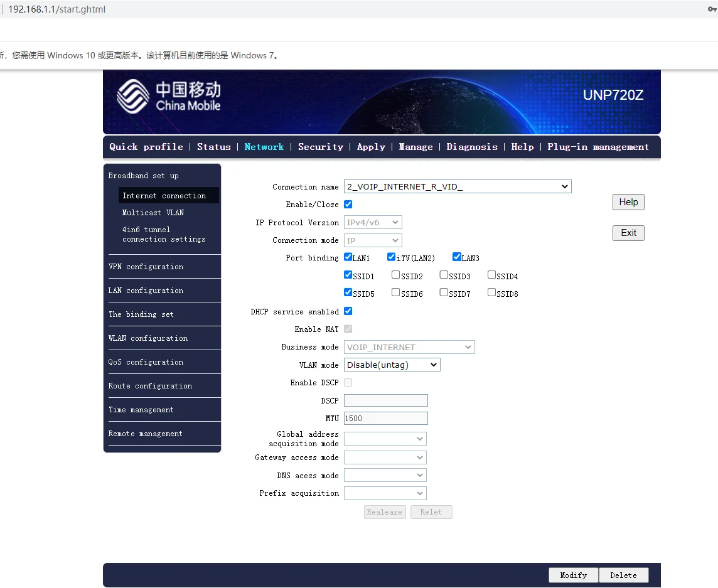The width and height of the screenshot is (718, 588).
Task: Click the Exit button
Action: pyautogui.click(x=628, y=233)
